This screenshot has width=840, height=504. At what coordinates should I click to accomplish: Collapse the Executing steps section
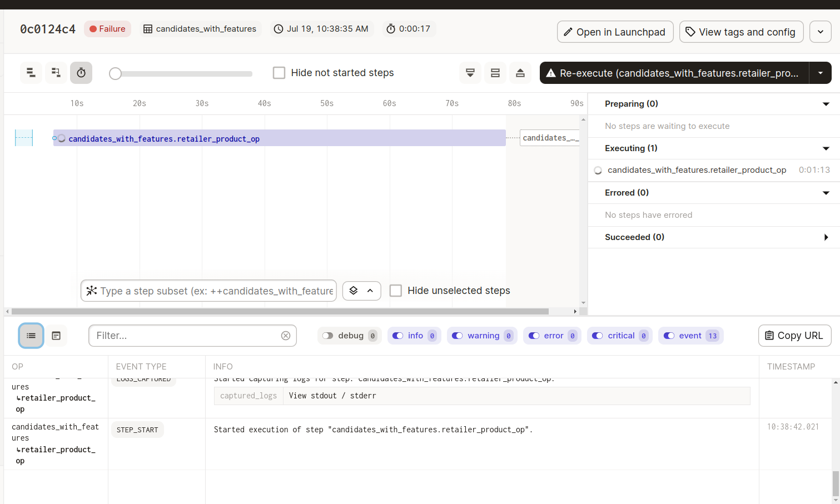click(x=826, y=148)
